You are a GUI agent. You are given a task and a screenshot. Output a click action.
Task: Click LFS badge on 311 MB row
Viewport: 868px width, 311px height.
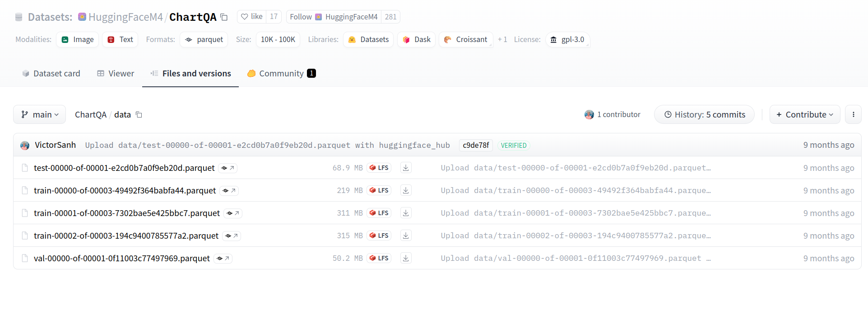[x=379, y=213]
